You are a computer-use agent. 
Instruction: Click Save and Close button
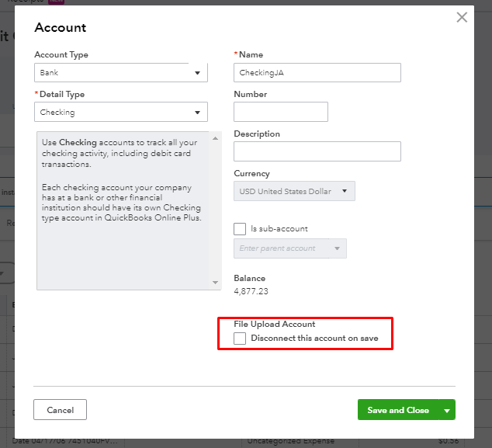pyautogui.click(x=398, y=410)
